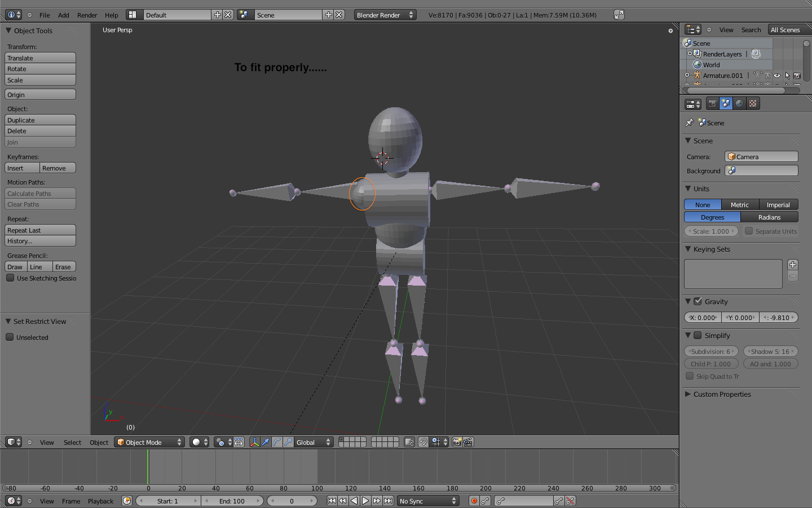Click the pin icon in Properties header

point(690,122)
